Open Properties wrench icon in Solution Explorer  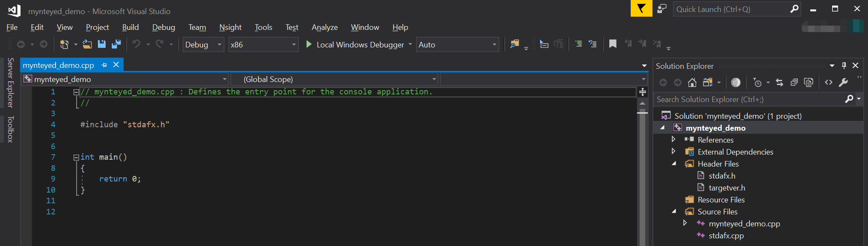coord(843,82)
